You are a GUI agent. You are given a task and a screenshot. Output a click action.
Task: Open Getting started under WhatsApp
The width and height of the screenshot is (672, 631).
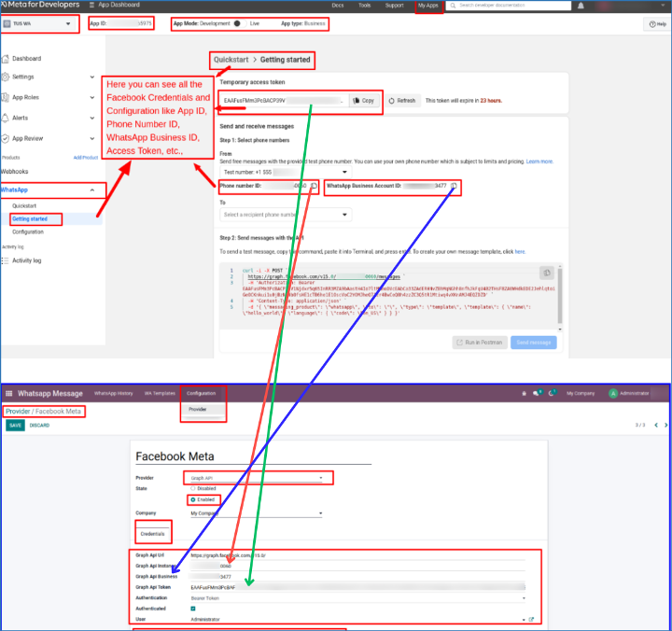pos(30,219)
